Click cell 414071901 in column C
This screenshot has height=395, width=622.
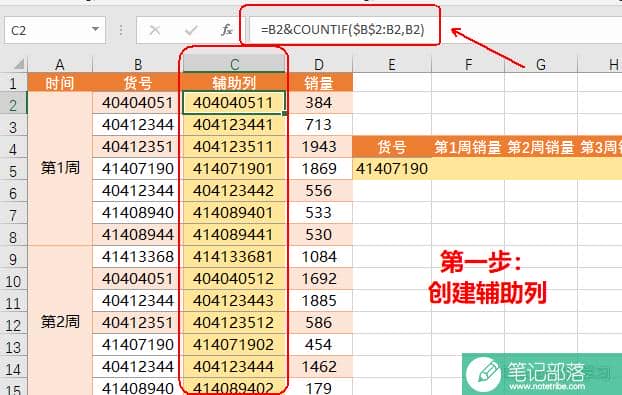tap(234, 169)
